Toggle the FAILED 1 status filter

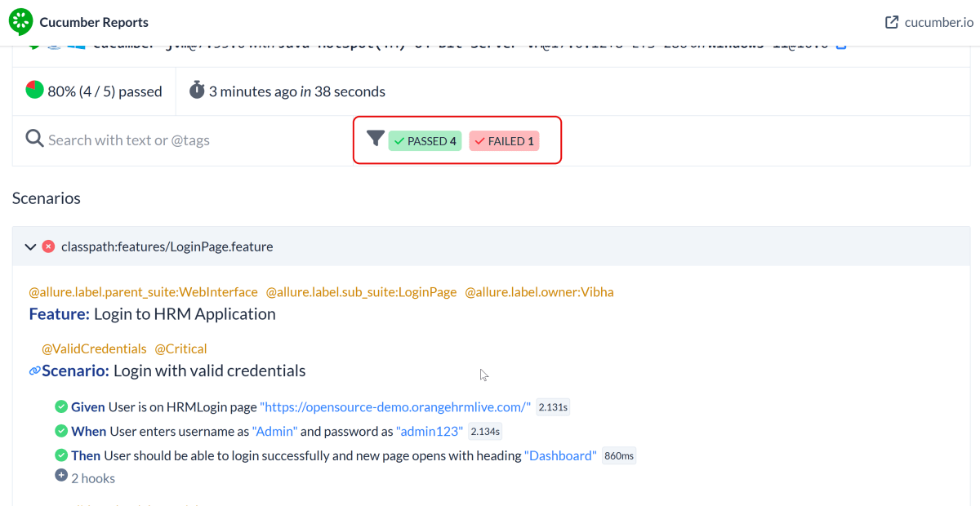pyautogui.click(x=504, y=141)
